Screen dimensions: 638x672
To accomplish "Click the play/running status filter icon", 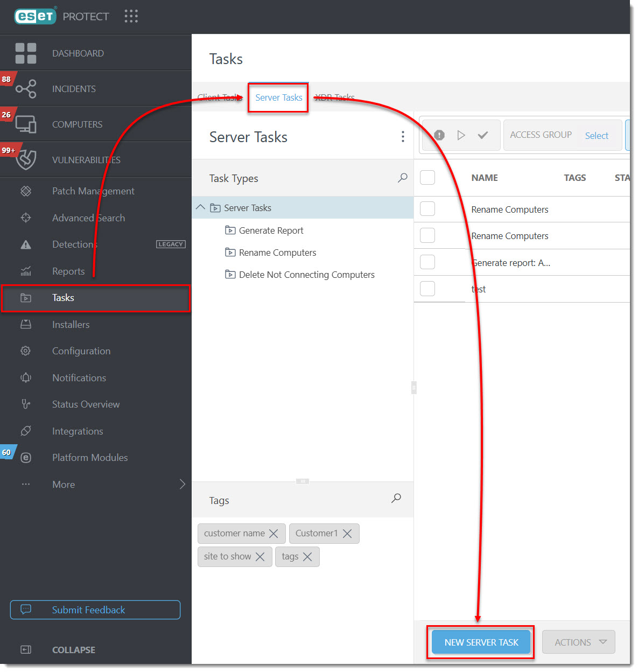I will coord(461,135).
